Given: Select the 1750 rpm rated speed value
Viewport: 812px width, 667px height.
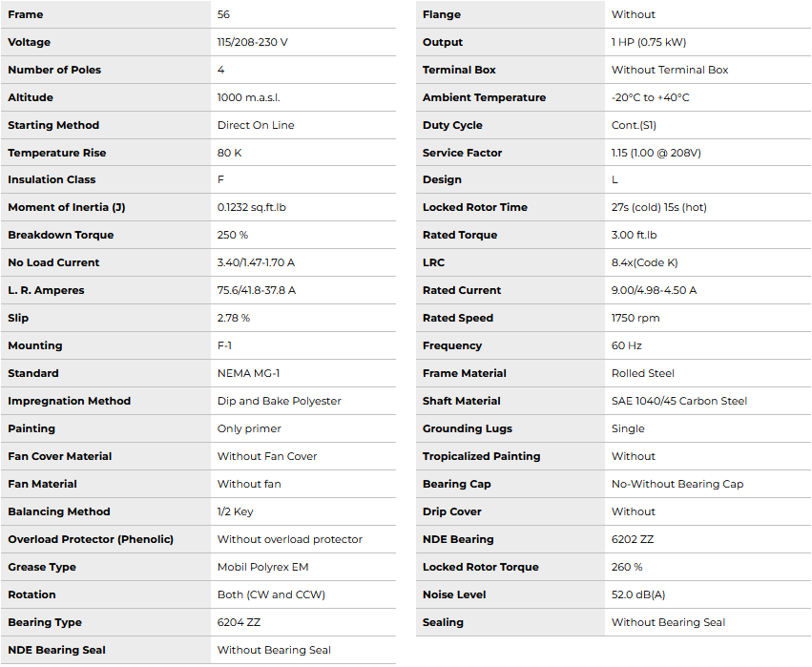Looking at the screenshot, I should (x=635, y=318).
